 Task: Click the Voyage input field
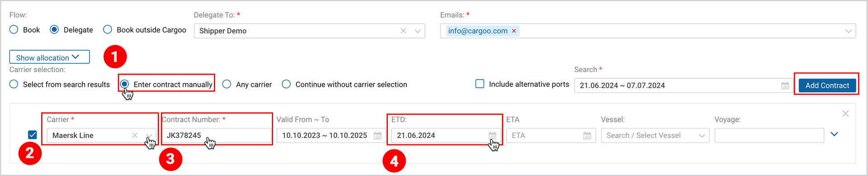pos(769,135)
